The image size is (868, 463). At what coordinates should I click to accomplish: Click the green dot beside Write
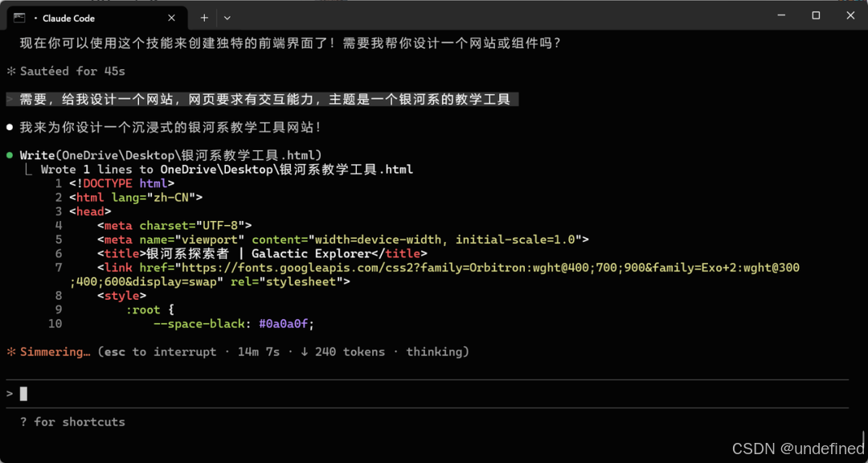[10, 156]
